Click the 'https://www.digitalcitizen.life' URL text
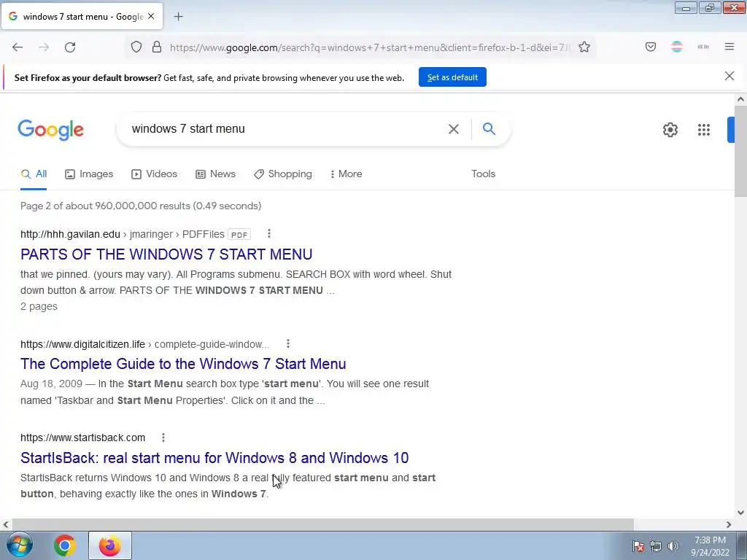This screenshot has width=747, height=560. (82, 344)
